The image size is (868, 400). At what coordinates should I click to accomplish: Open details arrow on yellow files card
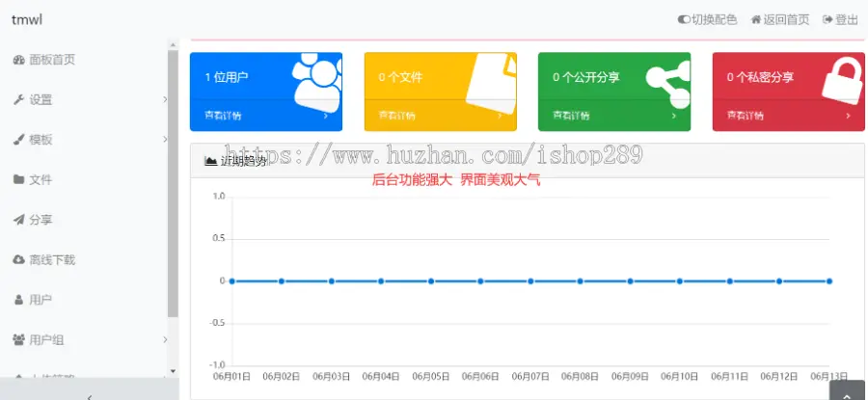pos(500,116)
